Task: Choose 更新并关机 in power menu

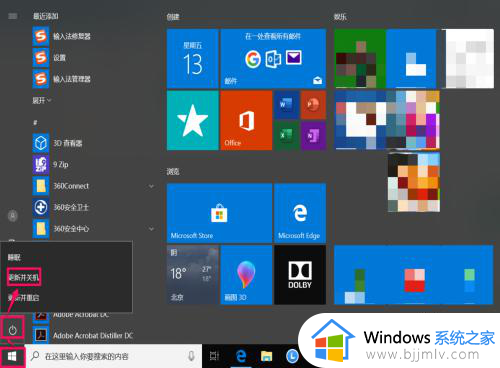Action: coord(24,277)
